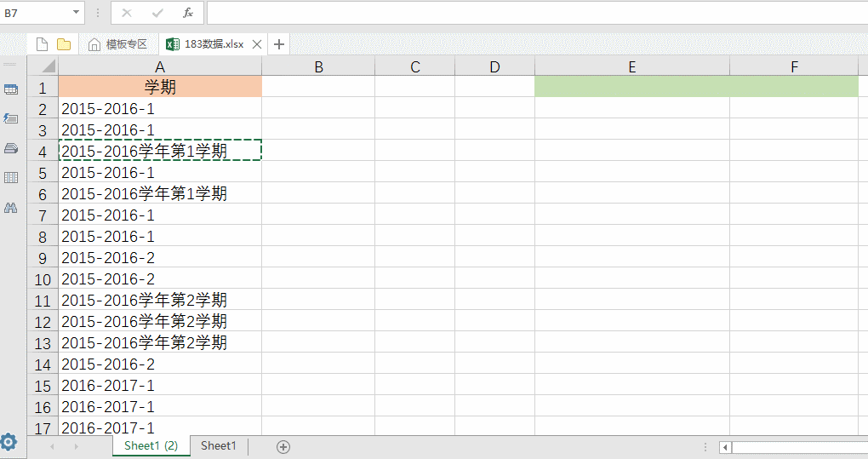Viewport: 868px width, 459px height.
Task: Click the second left-sidebar icon with arrow
Action: 11,118
